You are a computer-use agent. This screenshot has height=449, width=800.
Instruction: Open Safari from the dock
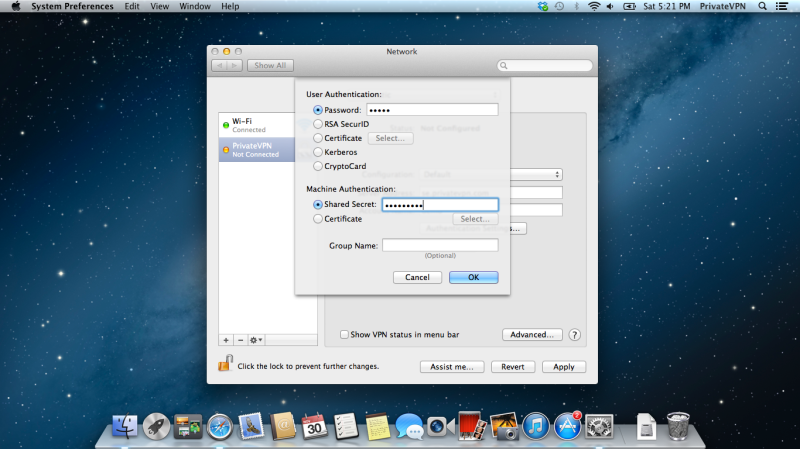click(x=219, y=427)
